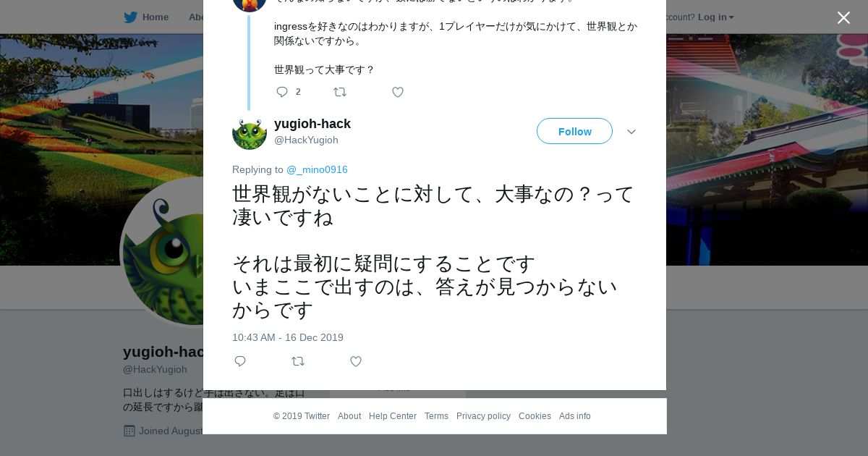Follow yugioh-hack

point(574,131)
